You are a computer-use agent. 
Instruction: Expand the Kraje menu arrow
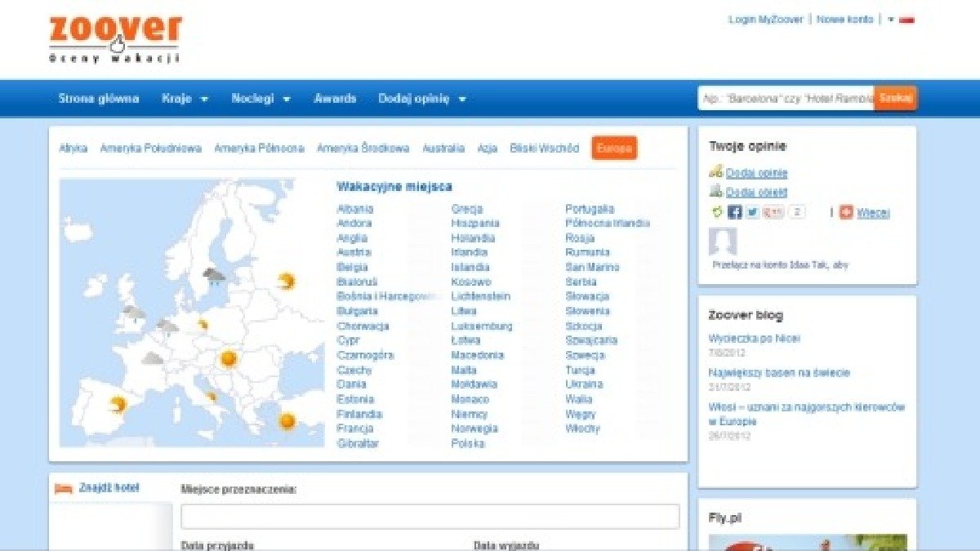(204, 100)
